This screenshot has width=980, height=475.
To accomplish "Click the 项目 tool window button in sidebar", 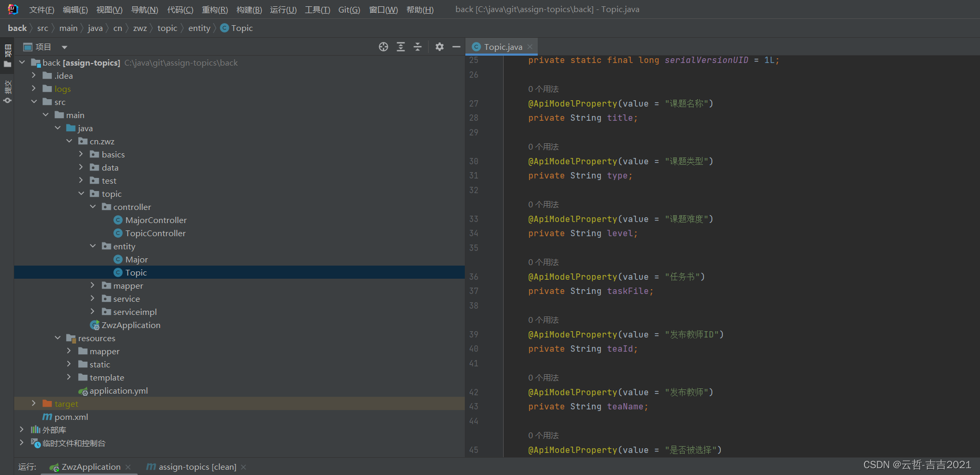I will coord(7,51).
